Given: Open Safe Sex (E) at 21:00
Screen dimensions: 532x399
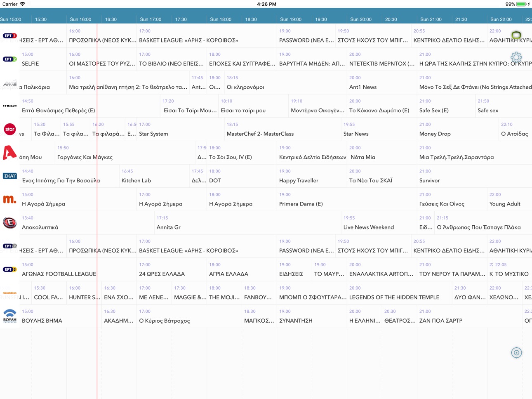Looking at the screenshot, I should pyautogui.click(x=446, y=106).
